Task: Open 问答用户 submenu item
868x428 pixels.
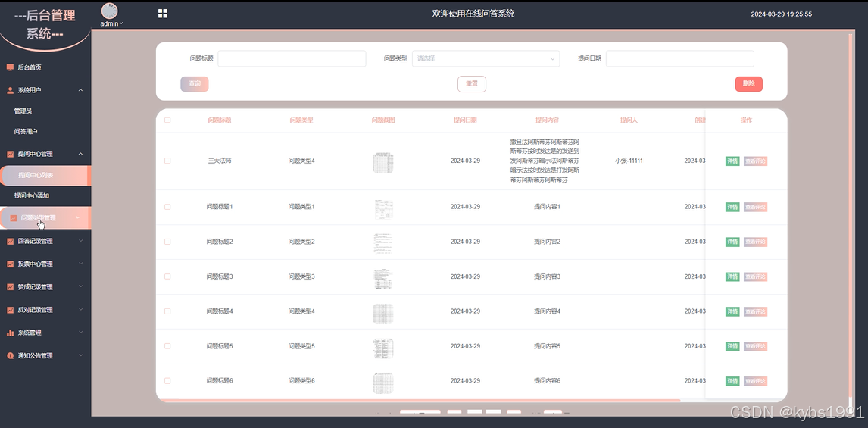Action: (26, 132)
